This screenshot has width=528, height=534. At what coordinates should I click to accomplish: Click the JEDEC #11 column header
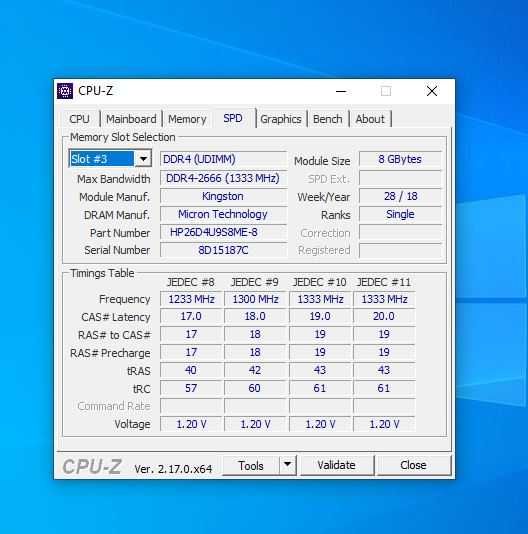coord(384,282)
